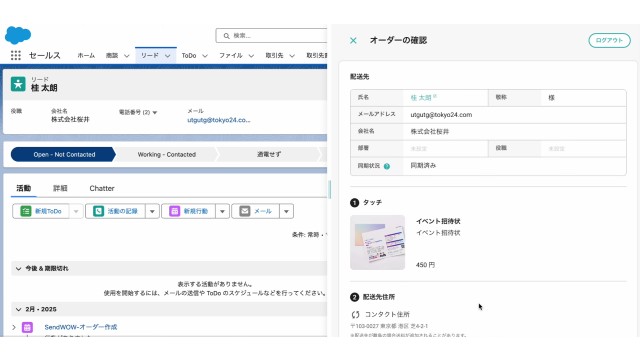Expand the 電話番号 (2) dropdown
Image resolution: width=640 pixels, height=360 pixels.
(x=155, y=113)
